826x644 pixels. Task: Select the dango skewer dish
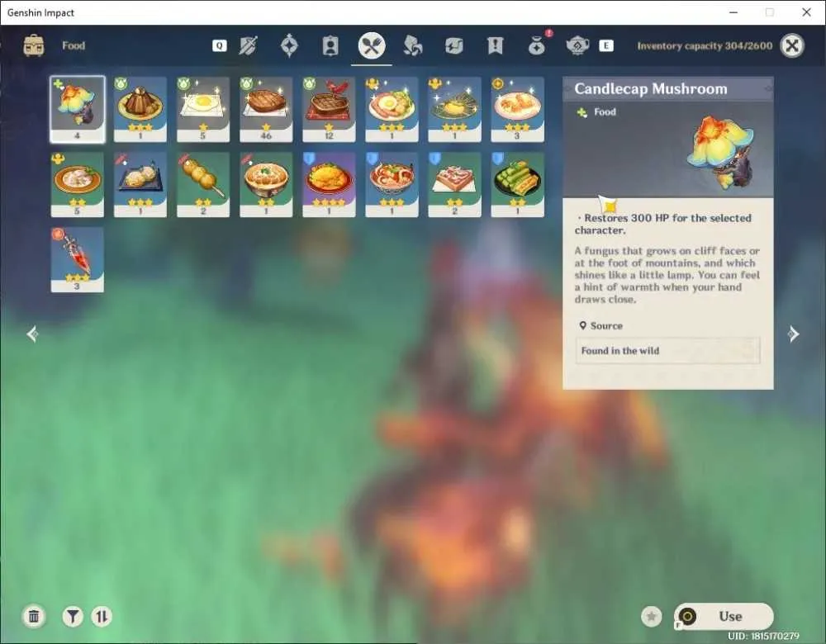(203, 185)
